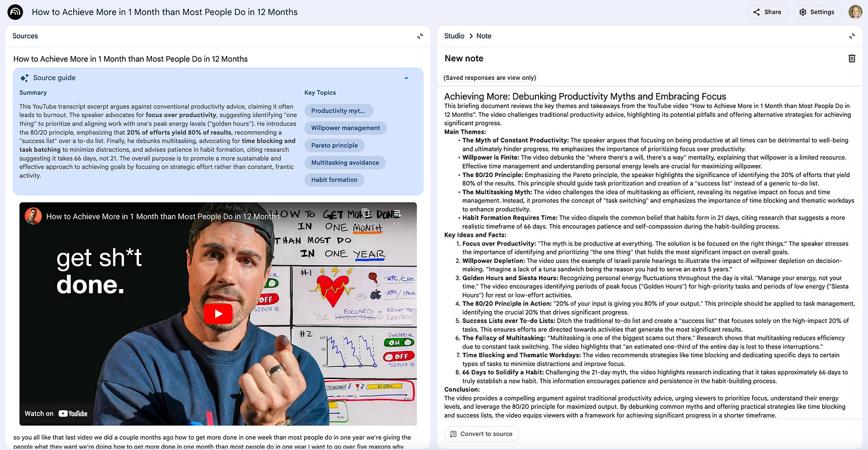The width and height of the screenshot is (868, 450).
Task: Click the source title above Source guide
Action: click(x=131, y=59)
